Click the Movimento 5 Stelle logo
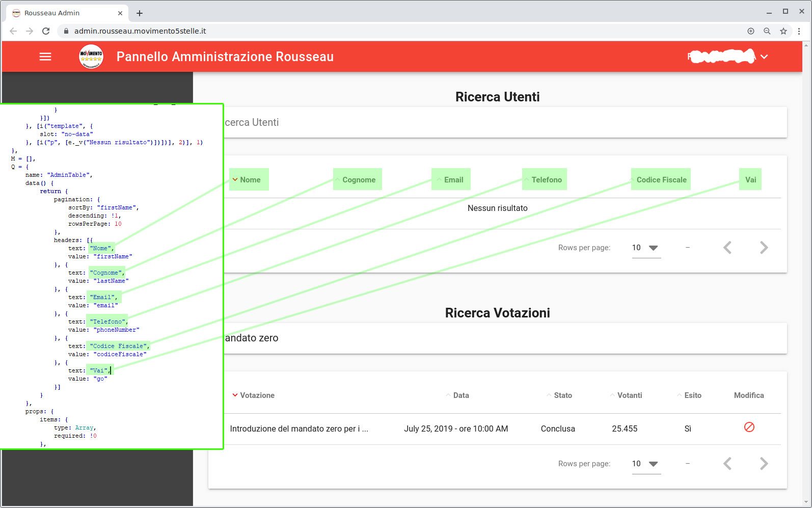 point(91,57)
